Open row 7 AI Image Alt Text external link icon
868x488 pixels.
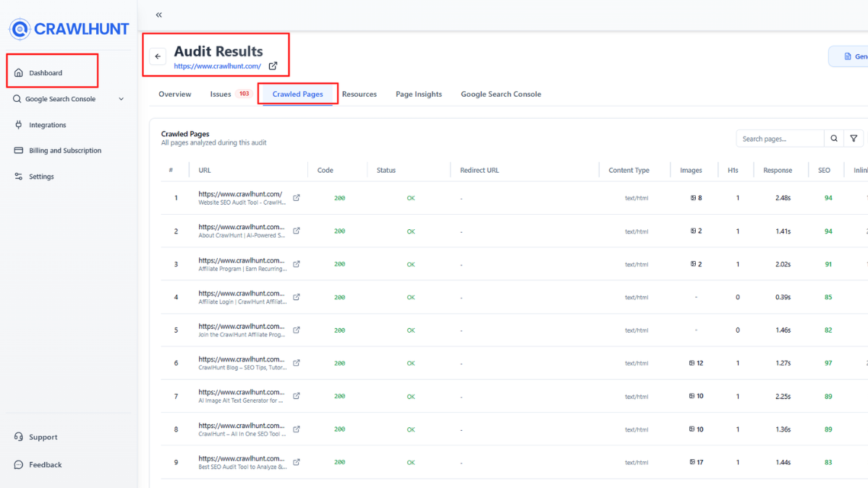click(297, 395)
